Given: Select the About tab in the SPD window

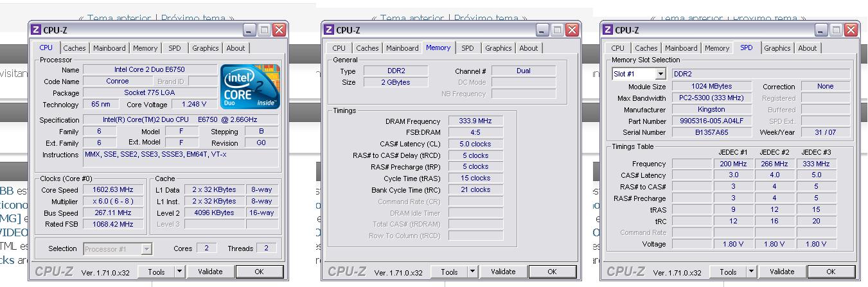Looking at the screenshot, I should click(x=807, y=48).
